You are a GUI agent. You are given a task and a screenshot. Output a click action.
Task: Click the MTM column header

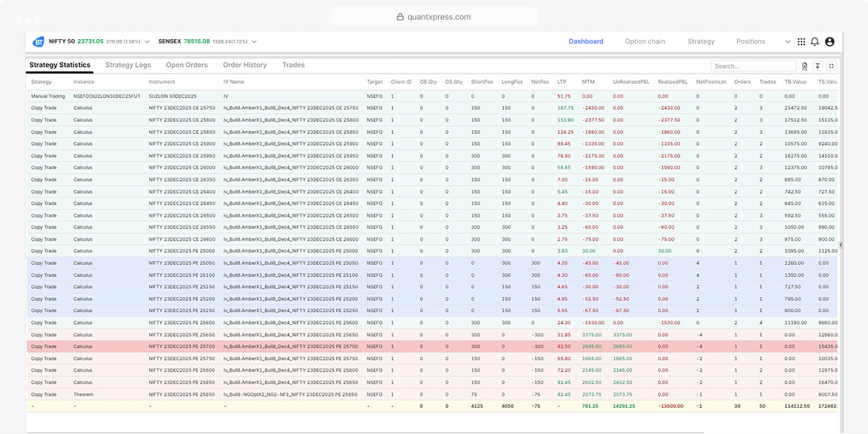coord(589,82)
